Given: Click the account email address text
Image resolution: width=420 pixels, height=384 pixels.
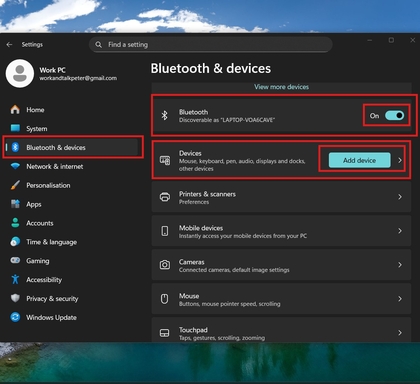Looking at the screenshot, I should [x=78, y=78].
